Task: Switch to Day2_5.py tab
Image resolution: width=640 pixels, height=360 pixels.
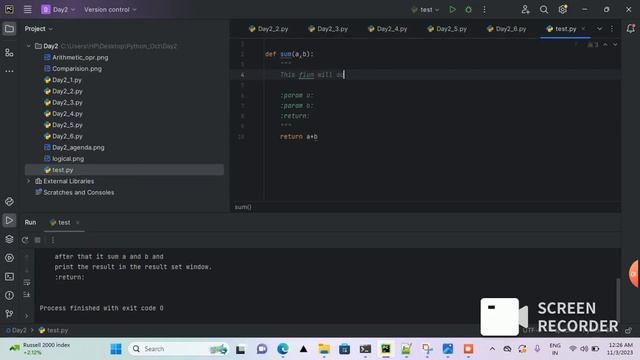Action: tap(447, 29)
